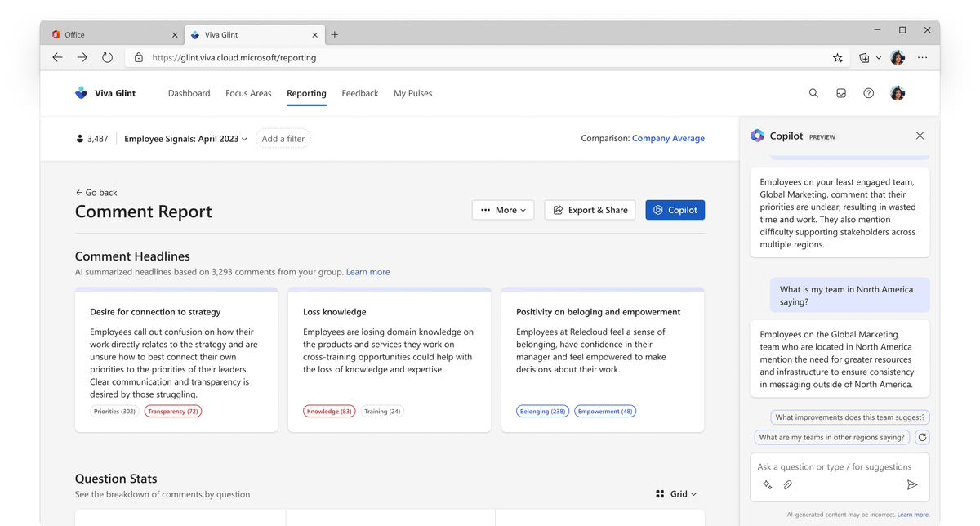This screenshot has width=980, height=526.
Task: Open the inbox icon in the header
Action: pos(841,93)
